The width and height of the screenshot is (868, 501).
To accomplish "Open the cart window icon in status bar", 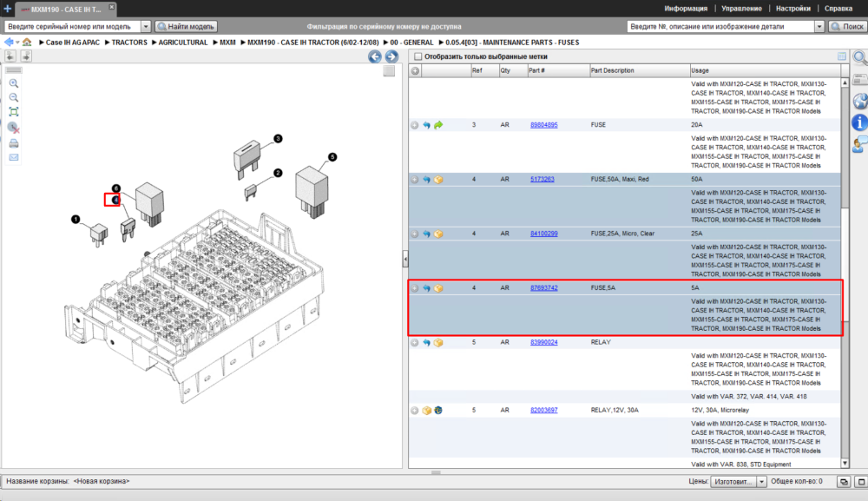I will click(x=843, y=482).
